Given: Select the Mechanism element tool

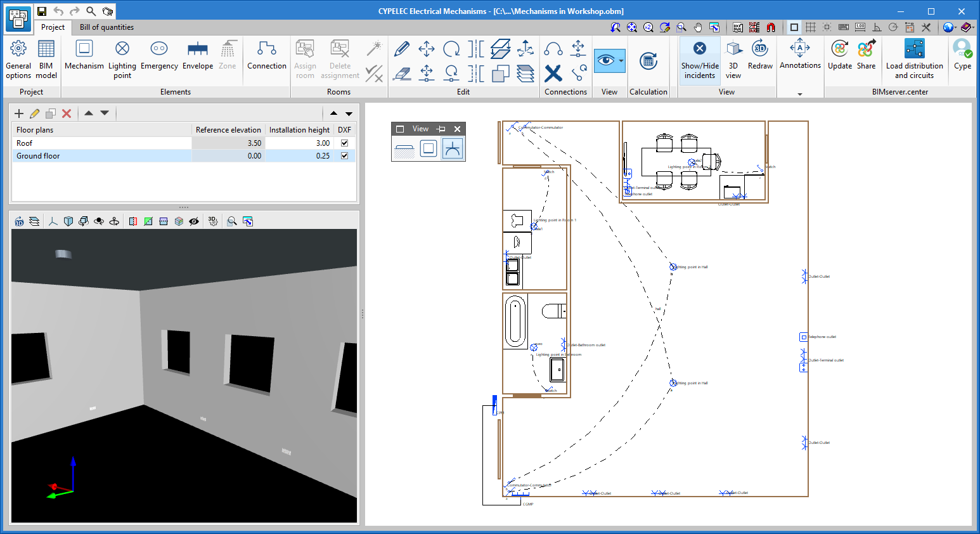Looking at the screenshot, I should point(84,55).
